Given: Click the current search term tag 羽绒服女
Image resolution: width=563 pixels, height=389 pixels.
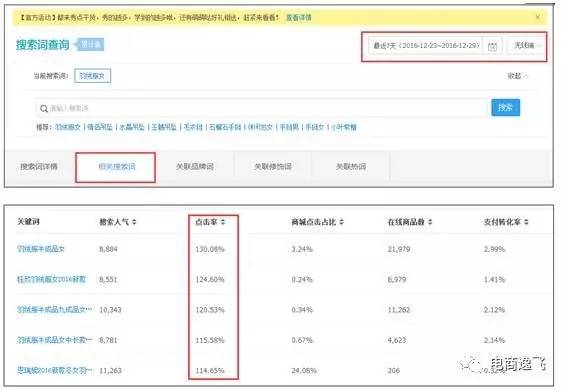Looking at the screenshot, I should [x=92, y=76].
